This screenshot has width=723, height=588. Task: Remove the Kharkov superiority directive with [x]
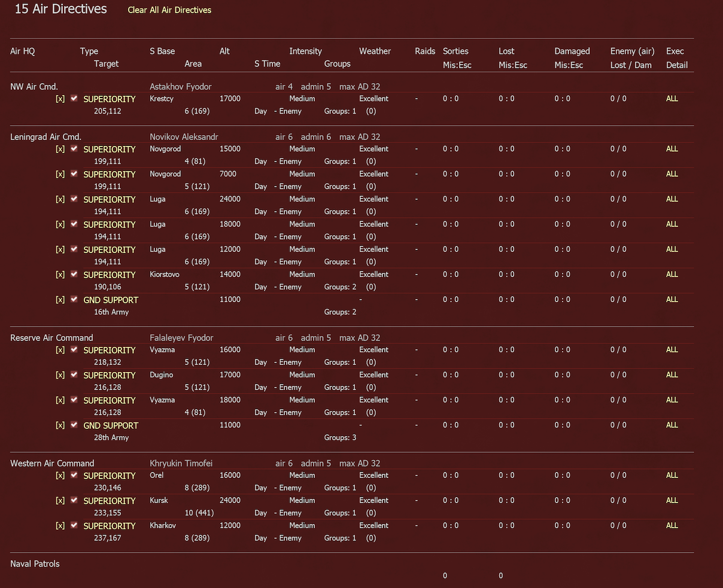pyautogui.click(x=60, y=526)
